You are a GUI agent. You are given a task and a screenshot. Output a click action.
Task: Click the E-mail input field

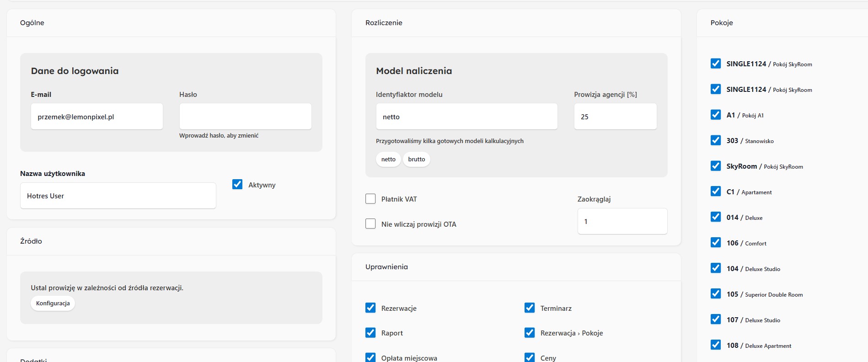point(96,117)
